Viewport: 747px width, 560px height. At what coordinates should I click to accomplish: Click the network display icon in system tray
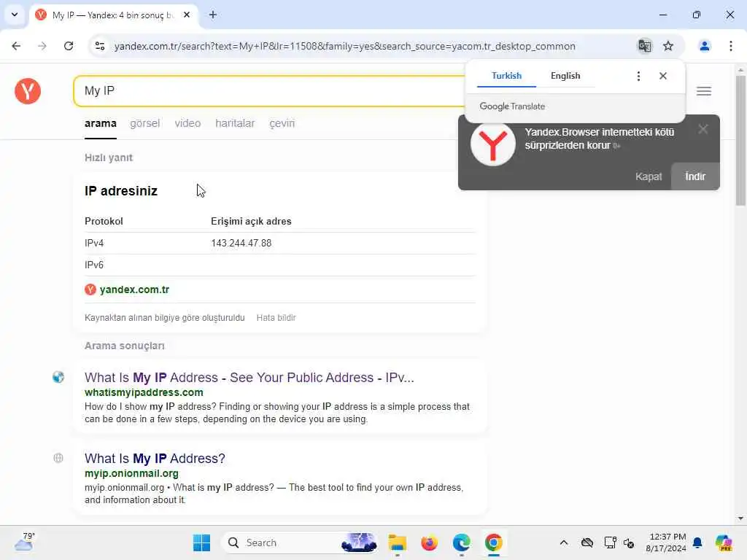610,542
